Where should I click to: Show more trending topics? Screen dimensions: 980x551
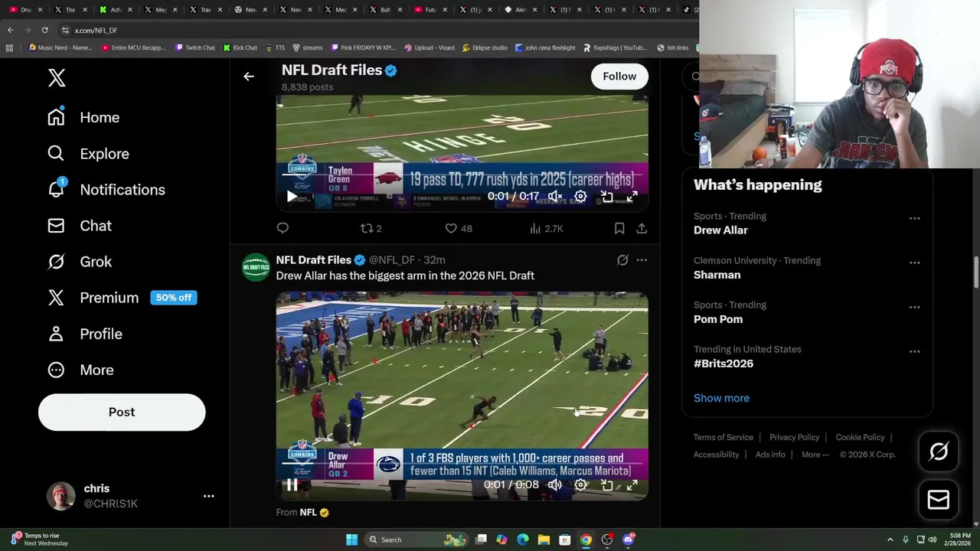coord(721,398)
